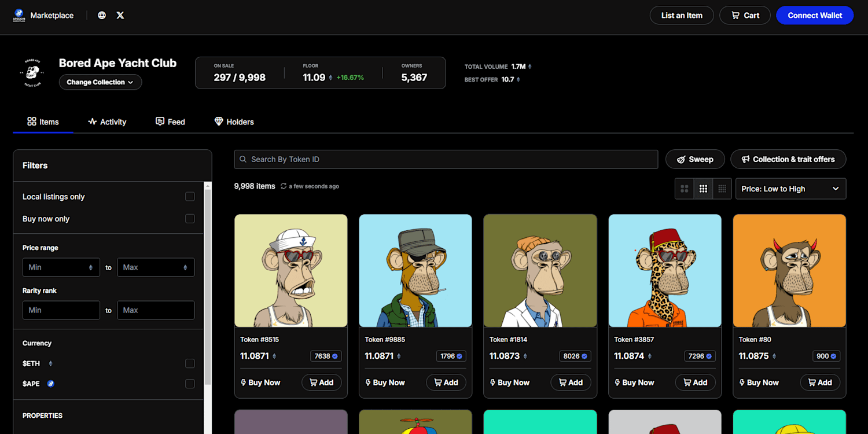Add Token #80 to cart

tap(820, 382)
